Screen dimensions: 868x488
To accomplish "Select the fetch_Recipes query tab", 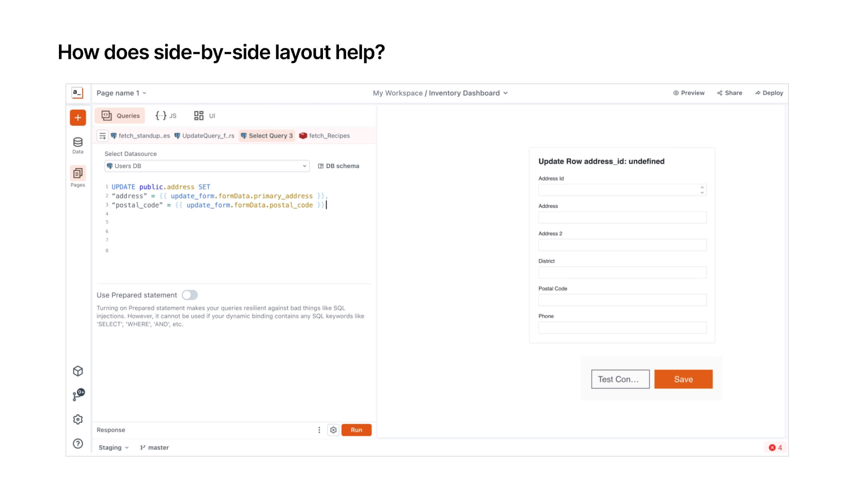I will click(x=324, y=136).
